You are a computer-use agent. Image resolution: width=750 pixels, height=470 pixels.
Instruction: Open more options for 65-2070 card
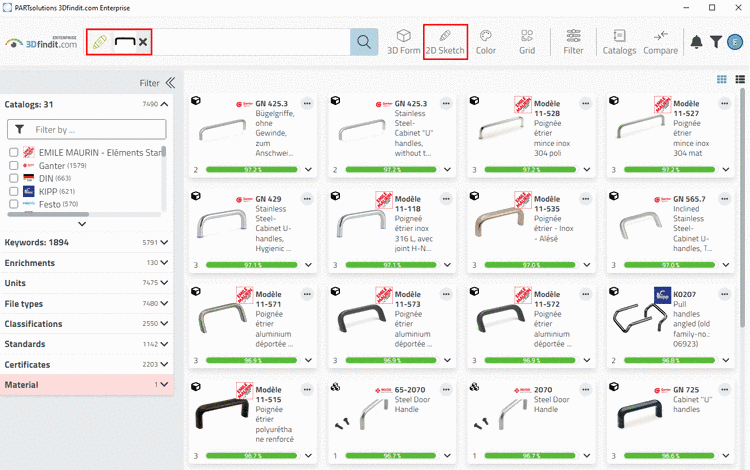click(x=446, y=390)
